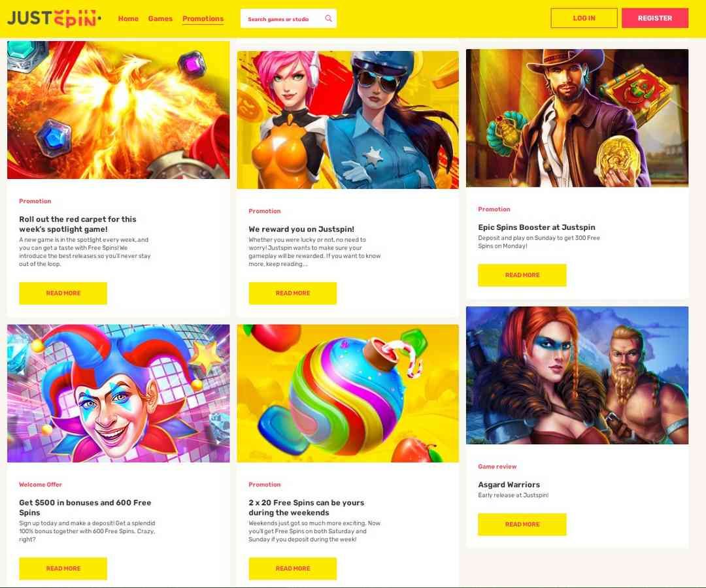
Task: Open the Home menu item
Action: 128,18
